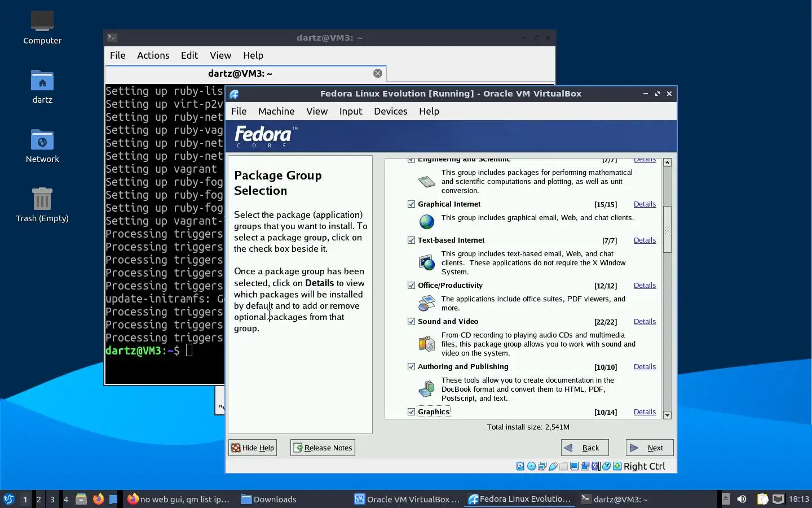Click the display settings indicator icon
This screenshot has height=508, width=812.
tap(574, 466)
